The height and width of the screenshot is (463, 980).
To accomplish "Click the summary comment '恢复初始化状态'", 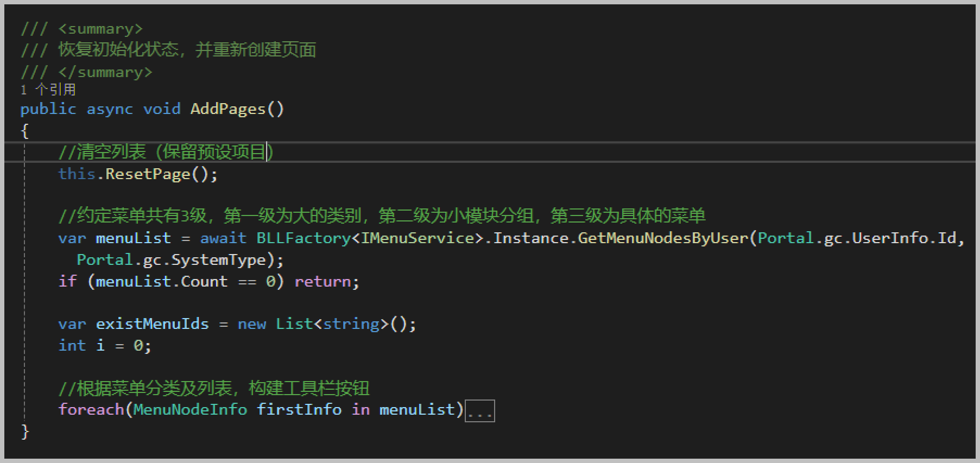I will click(x=118, y=50).
